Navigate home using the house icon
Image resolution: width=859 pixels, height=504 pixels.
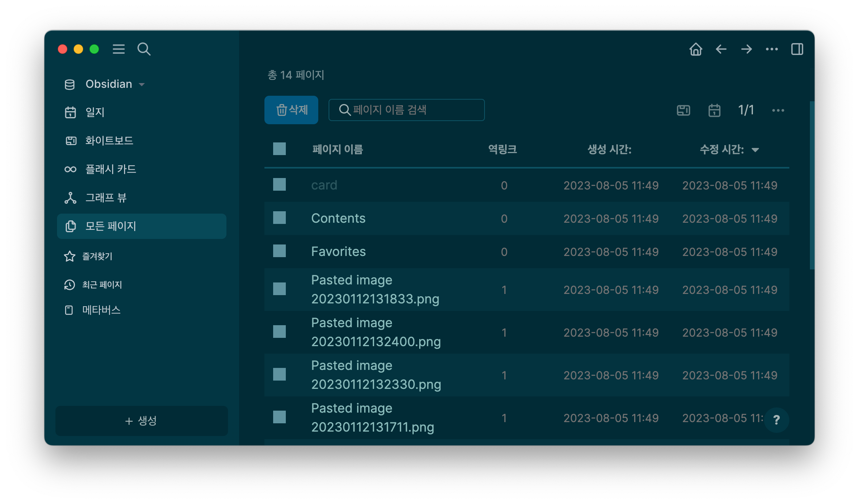point(696,49)
